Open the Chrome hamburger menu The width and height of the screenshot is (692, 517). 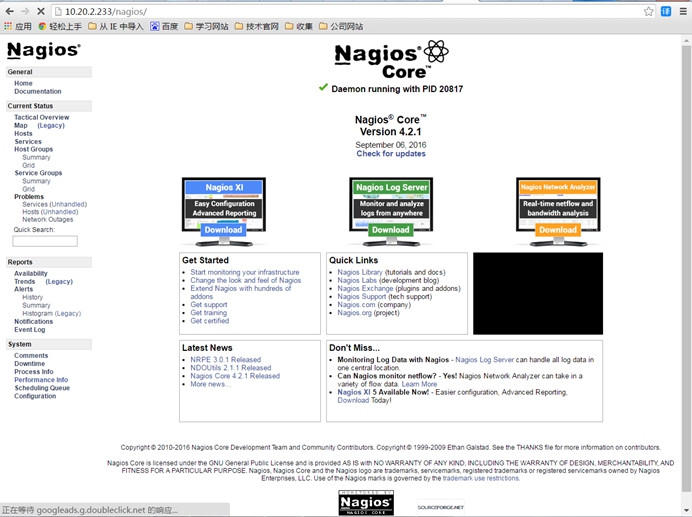coord(683,11)
